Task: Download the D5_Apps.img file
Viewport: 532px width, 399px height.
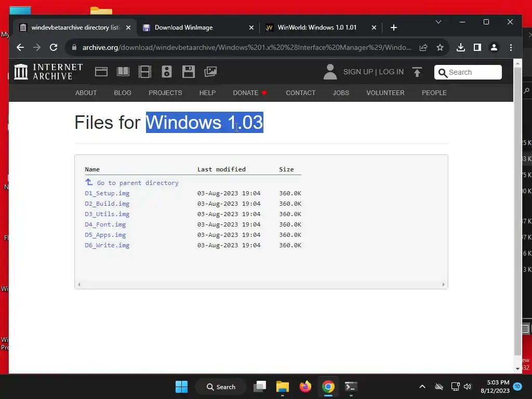Action: [x=105, y=235]
